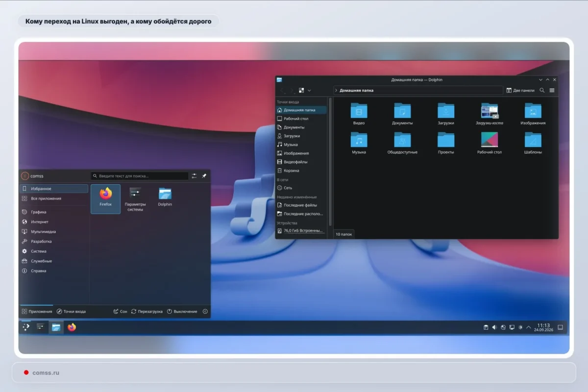The image size is (588, 392).
Task: Select the Служебные category
Action: 54,261
